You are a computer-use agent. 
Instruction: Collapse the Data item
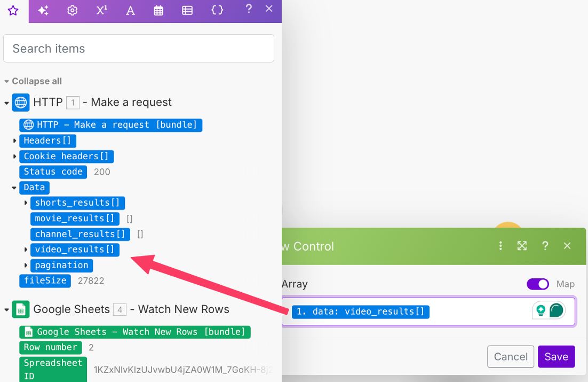(14, 188)
